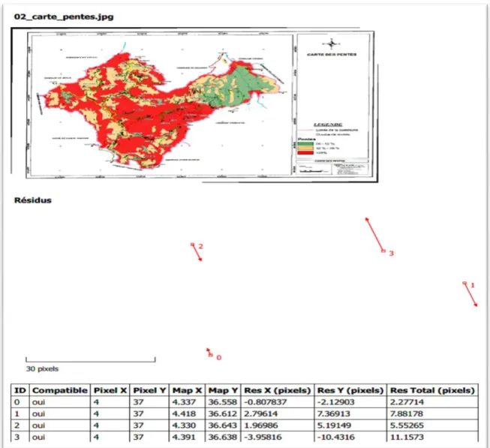
Task: Click Map Y value 36.558
Action: pyautogui.click(x=223, y=402)
